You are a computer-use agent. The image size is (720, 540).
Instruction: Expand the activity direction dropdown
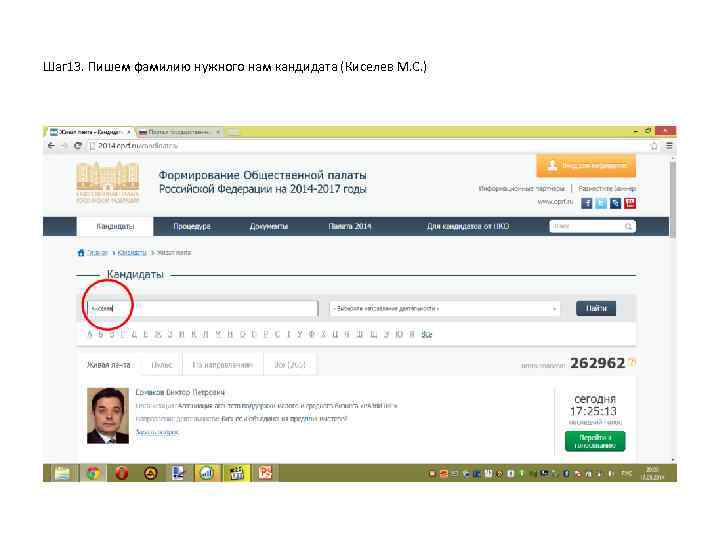pos(444,309)
